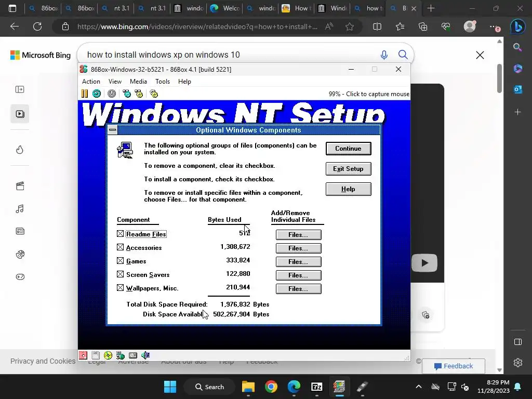
Task: Click the Exit Setup button
Action: click(x=349, y=169)
